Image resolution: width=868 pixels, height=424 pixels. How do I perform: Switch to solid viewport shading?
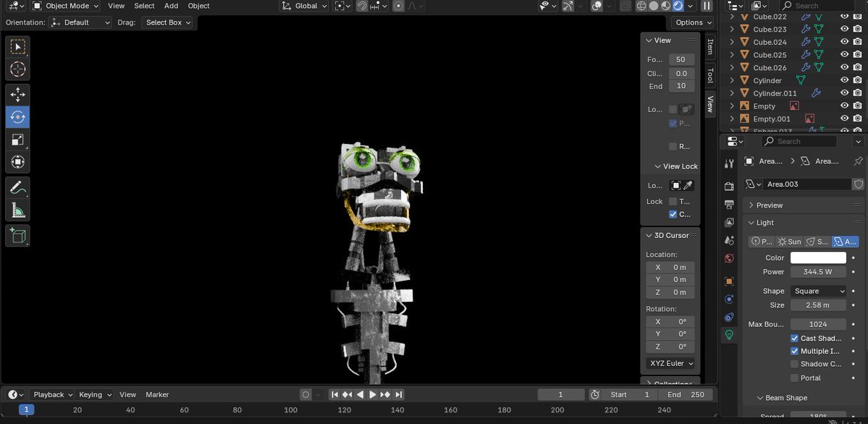pos(654,6)
